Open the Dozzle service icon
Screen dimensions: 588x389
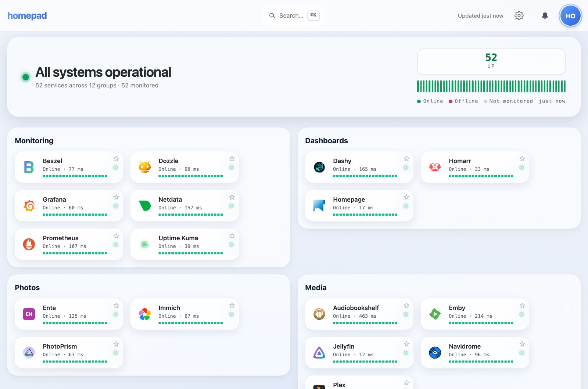pyautogui.click(x=145, y=167)
